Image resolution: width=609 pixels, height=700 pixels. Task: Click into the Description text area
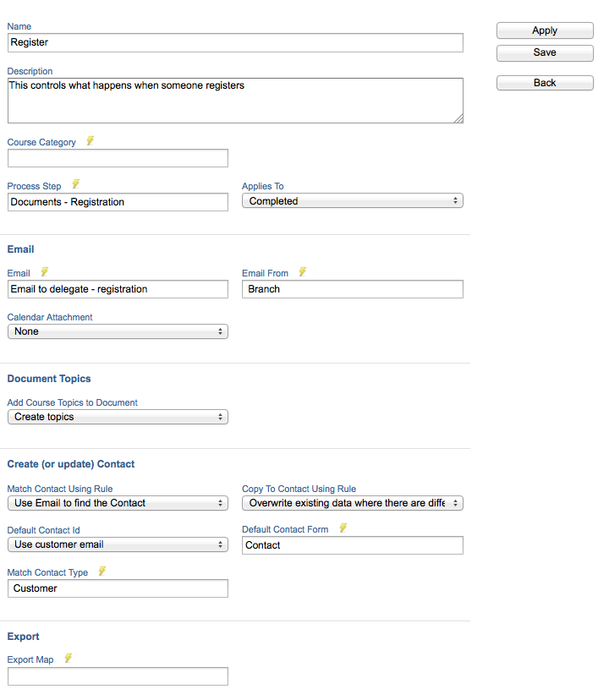[x=235, y=101]
